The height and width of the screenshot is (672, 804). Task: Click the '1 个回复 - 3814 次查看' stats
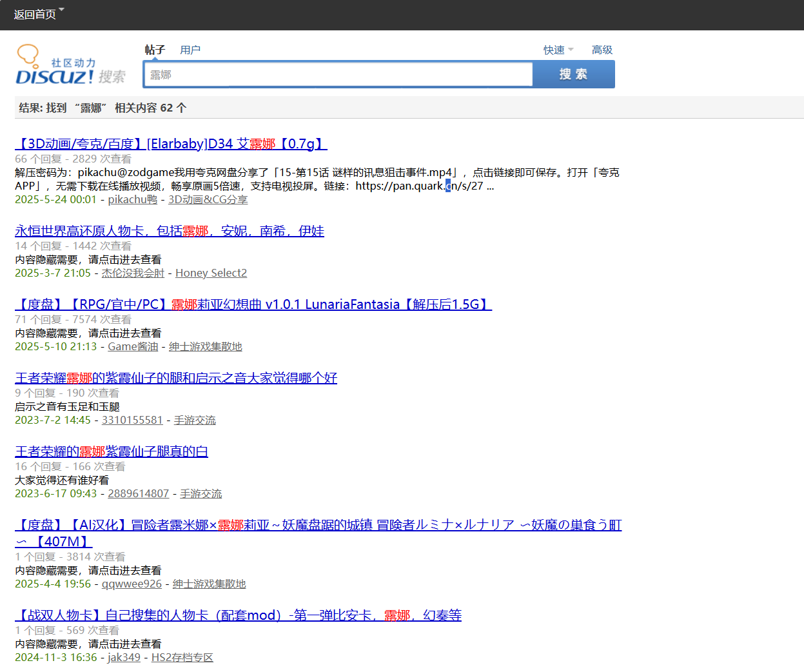(70, 557)
